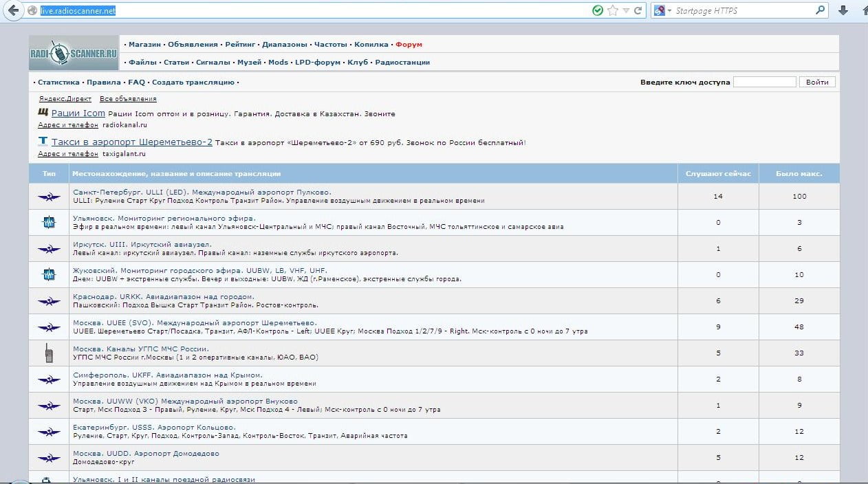
Task: Open Адрес и телефон link for radiokanal.ru
Action: [x=68, y=125]
